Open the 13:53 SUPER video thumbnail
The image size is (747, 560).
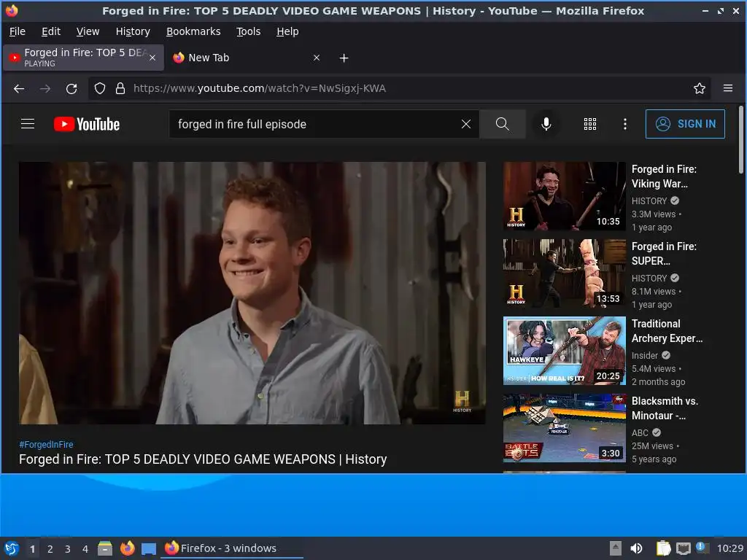pyautogui.click(x=565, y=273)
